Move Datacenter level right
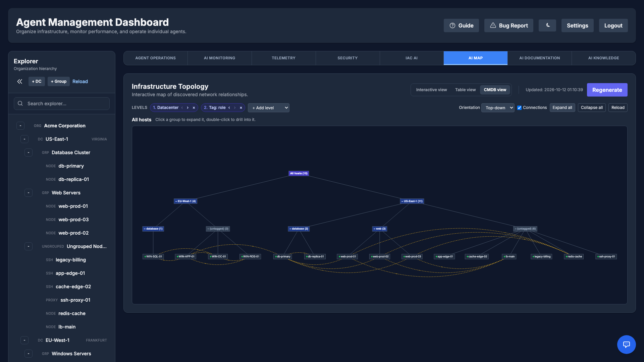This screenshot has height=362, width=644. [x=187, y=108]
